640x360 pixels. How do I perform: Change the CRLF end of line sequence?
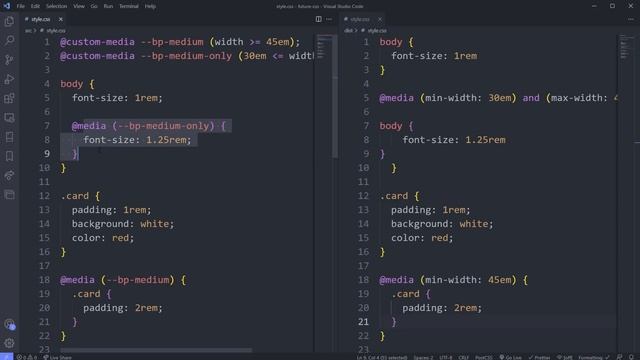point(464,357)
